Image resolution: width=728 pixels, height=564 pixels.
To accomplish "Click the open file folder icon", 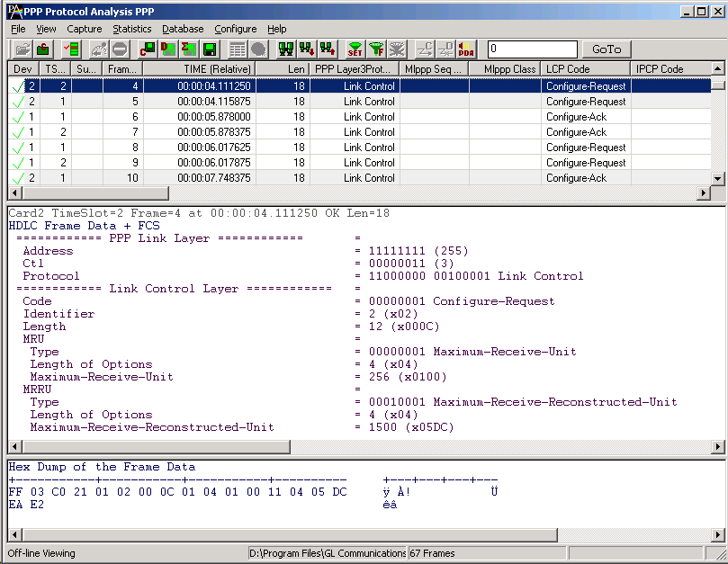I will [22, 49].
